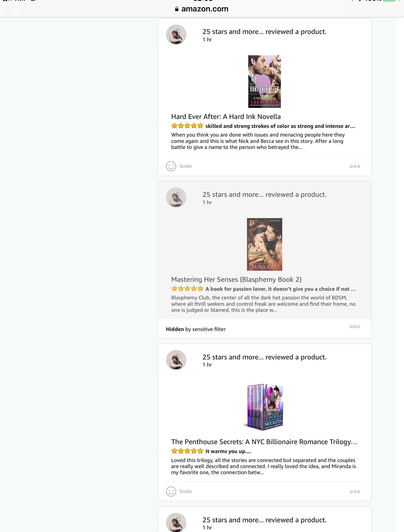Image resolution: width=404 pixels, height=532 pixels.
Task: Reveal review hidden by sensitive filter
Action: [196, 329]
